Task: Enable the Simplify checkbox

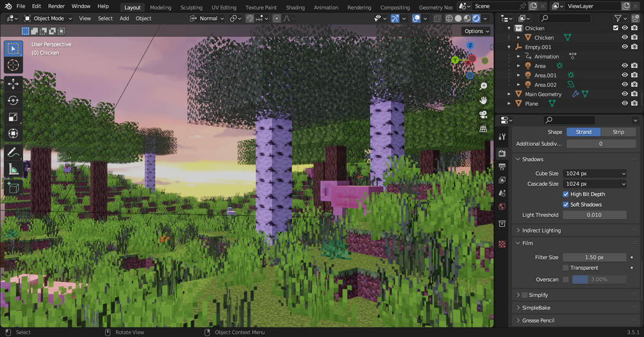Action: tap(524, 295)
